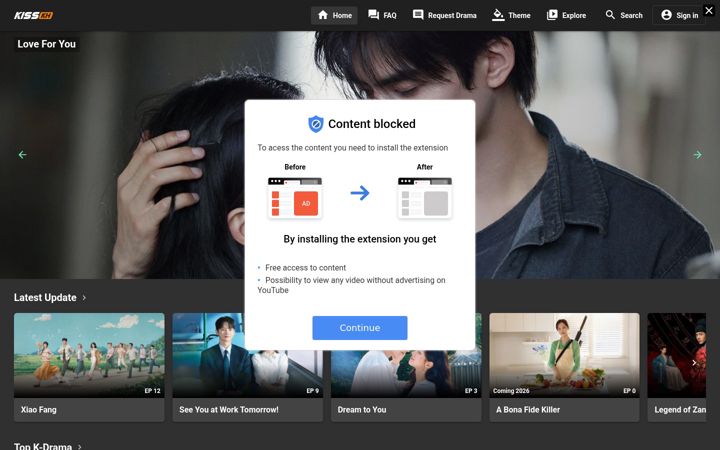Open the Xiao Fang thumbnail

point(89,355)
